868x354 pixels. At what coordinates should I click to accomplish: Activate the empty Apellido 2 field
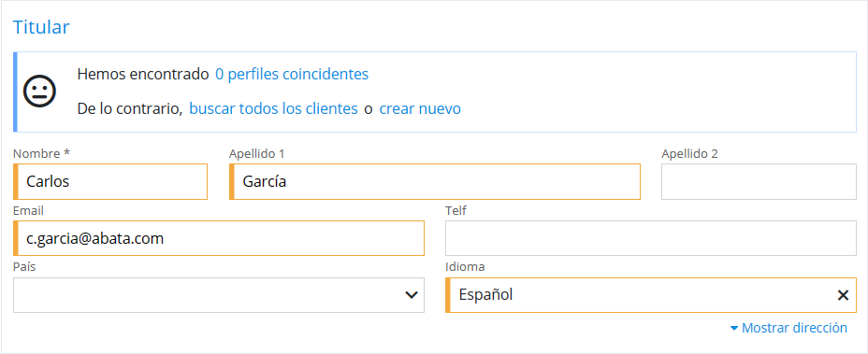759,181
